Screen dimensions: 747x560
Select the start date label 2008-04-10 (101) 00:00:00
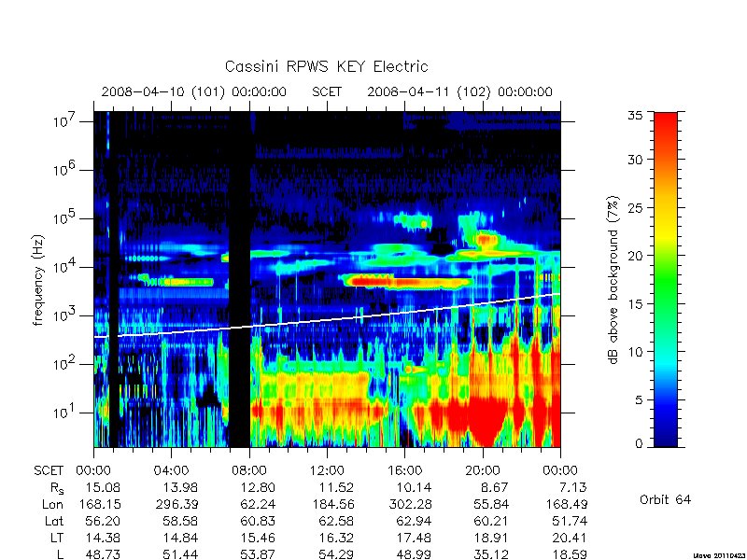pos(194,91)
